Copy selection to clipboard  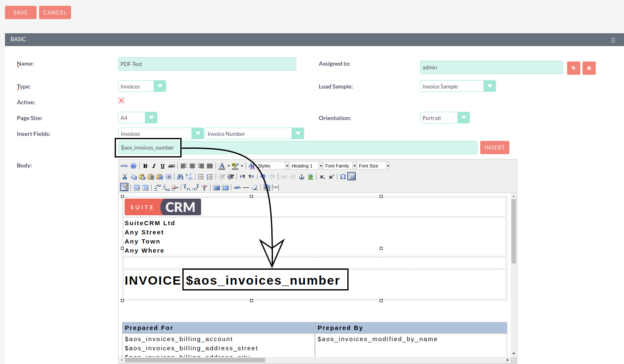tap(133, 177)
